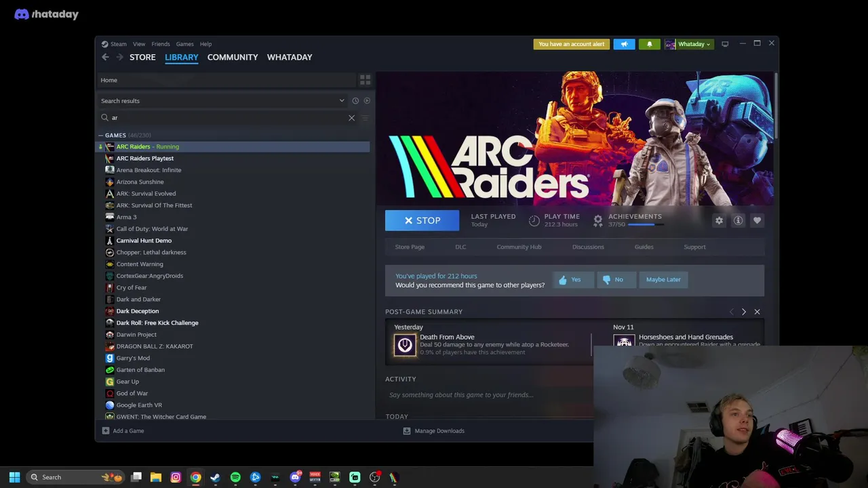
Task: Click the thumbs-up Yes icon
Action: click(x=563, y=280)
